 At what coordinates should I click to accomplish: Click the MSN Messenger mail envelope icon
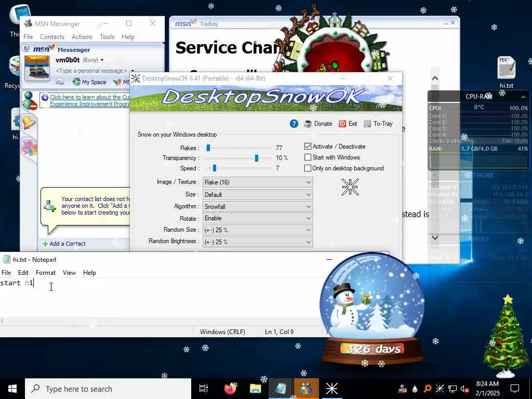click(x=60, y=82)
